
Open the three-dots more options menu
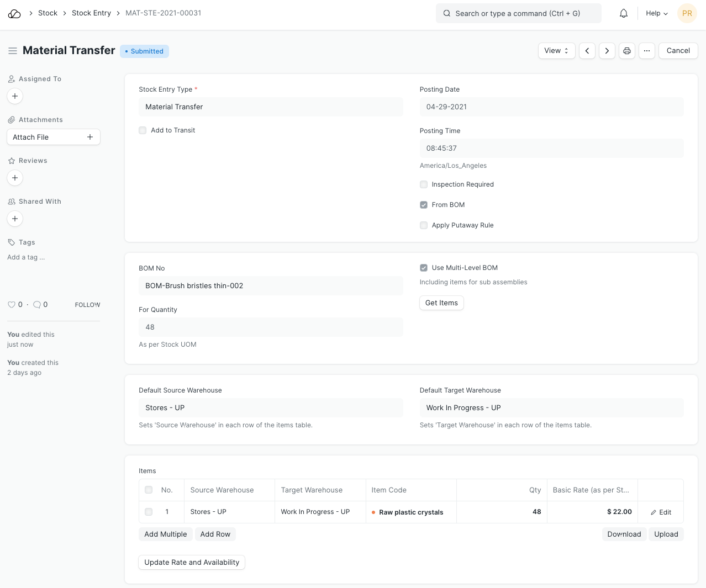[646, 51]
